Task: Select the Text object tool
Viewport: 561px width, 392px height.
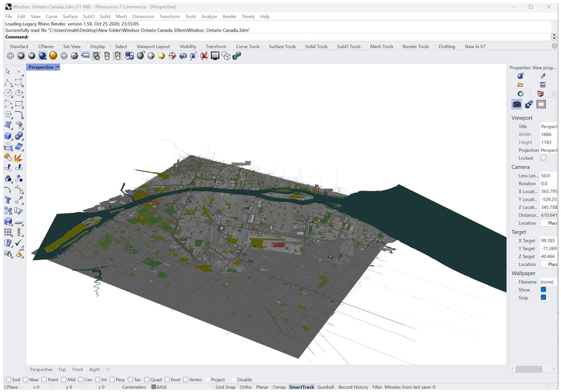Action: pos(8,200)
